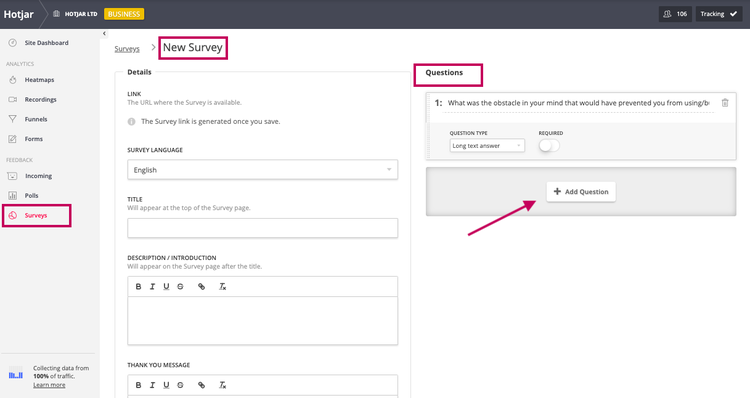This screenshot has height=398, width=750.
Task: Open the Question Type dropdown showing Long text answer
Action: coord(487,145)
